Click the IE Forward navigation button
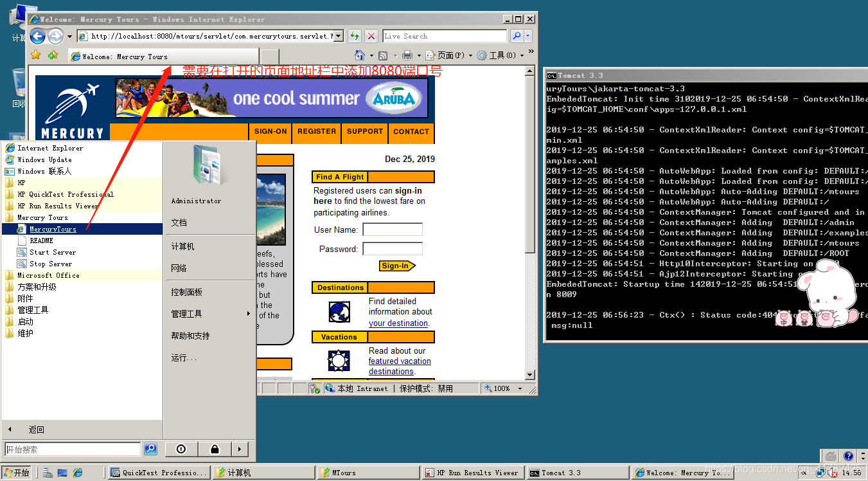This screenshot has width=868, height=481. coord(56,37)
